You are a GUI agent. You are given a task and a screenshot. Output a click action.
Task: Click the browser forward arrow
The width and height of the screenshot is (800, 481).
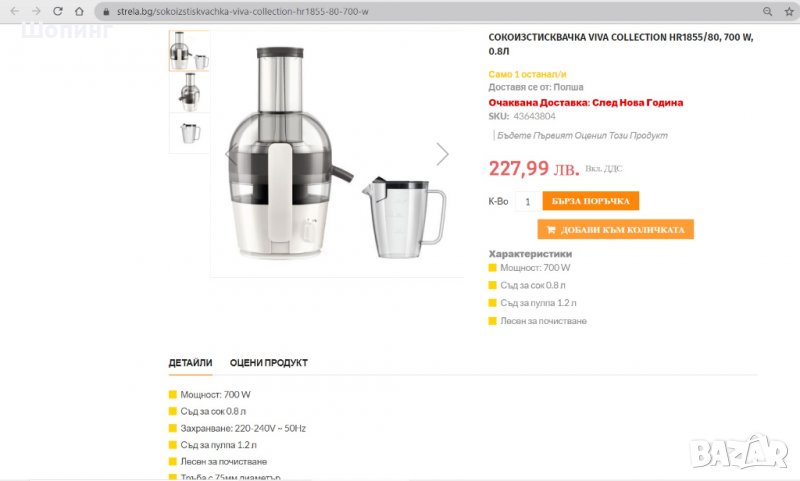point(36,11)
